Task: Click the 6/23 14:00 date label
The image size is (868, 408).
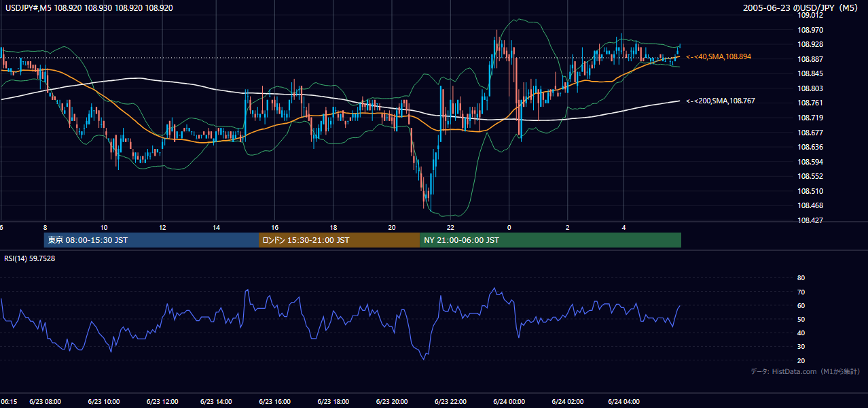Action: 217,401
